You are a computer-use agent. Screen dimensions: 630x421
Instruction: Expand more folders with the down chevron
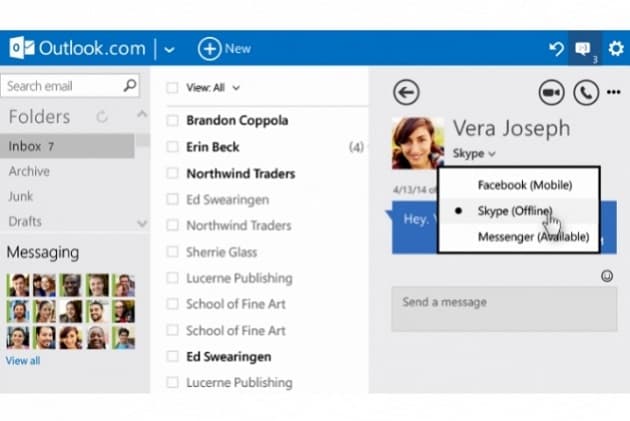coord(142,223)
